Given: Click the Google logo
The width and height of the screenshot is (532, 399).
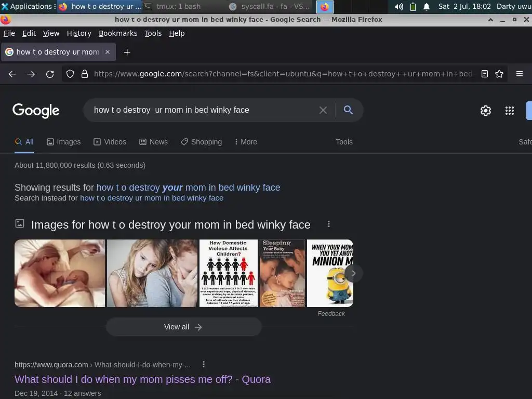Looking at the screenshot, I should [36, 111].
